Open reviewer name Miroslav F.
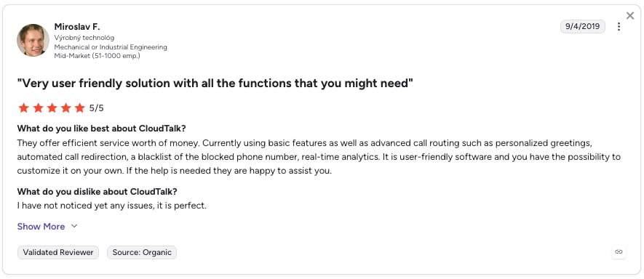The image size is (644, 279). 77,27
